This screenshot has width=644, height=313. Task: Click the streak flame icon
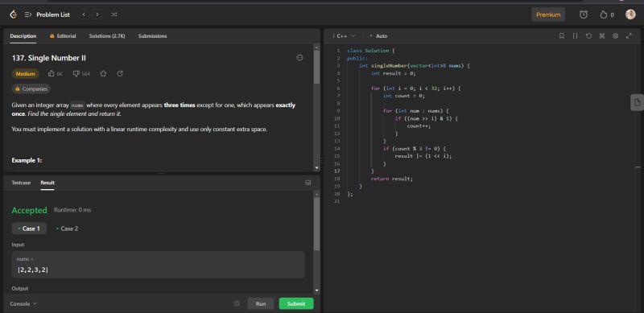603,14
